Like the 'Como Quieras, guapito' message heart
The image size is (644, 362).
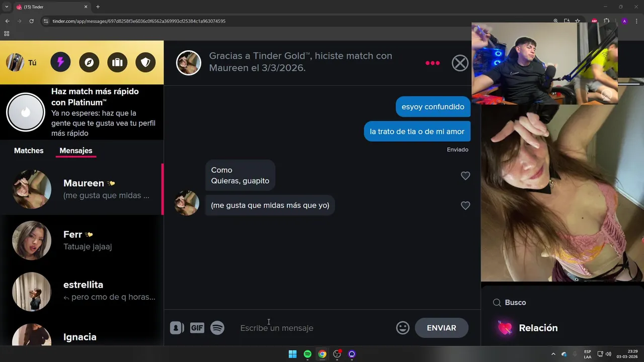click(465, 175)
